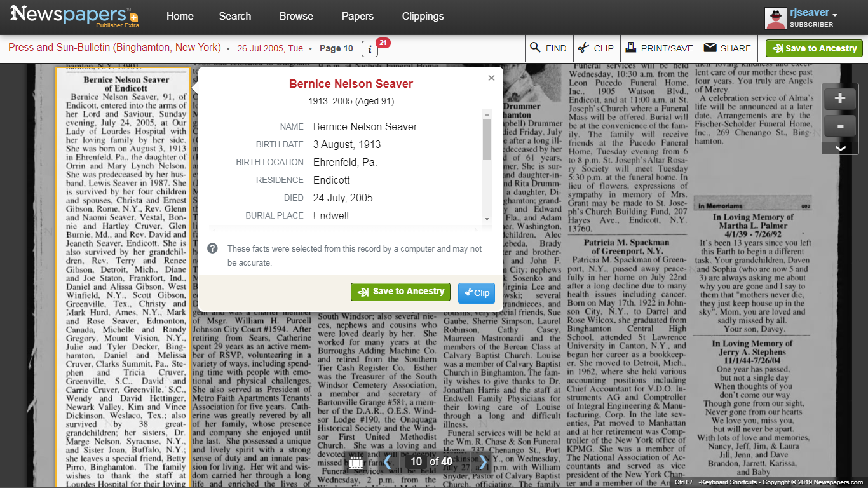Open the Clippings menu item

(x=423, y=16)
